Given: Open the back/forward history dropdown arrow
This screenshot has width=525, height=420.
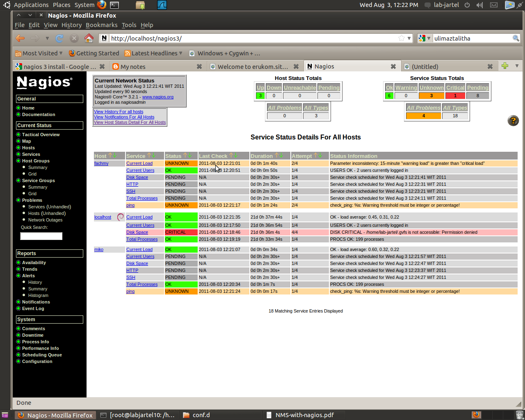Looking at the screenshot, I should (x=47, y=38).
